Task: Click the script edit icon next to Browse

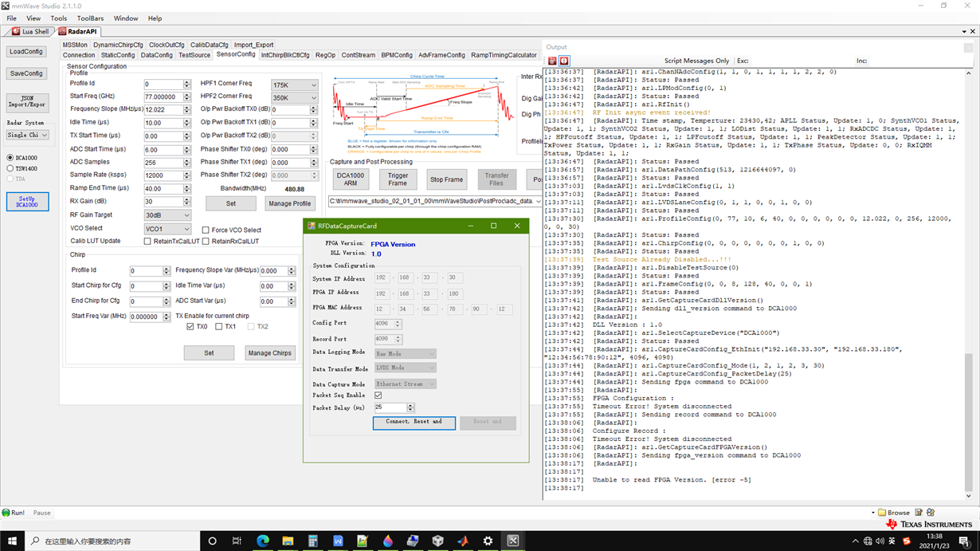Action: pos(918,513)
